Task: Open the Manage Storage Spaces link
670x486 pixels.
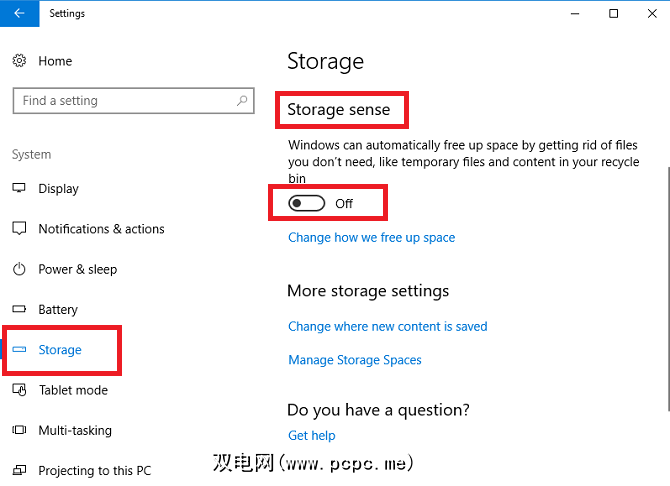Action: pos(355,360)
